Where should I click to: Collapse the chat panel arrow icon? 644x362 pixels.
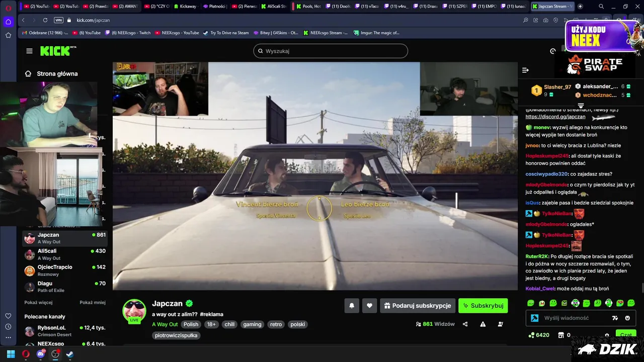[525, 70]
